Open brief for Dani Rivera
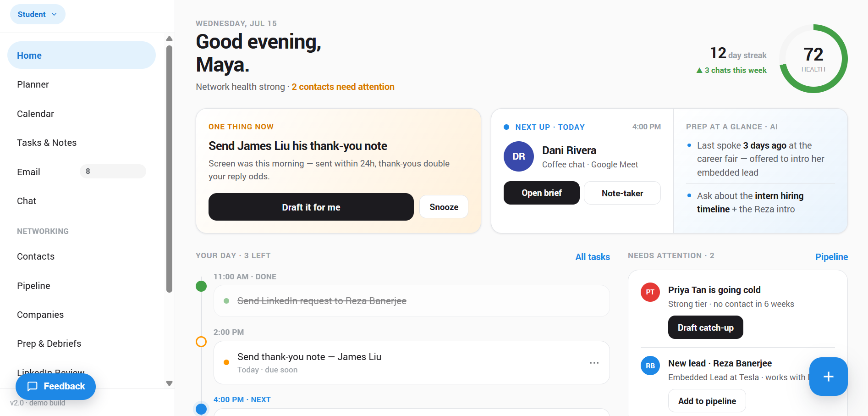The width and height of the screenshot is (868, 416). [541, 193]
